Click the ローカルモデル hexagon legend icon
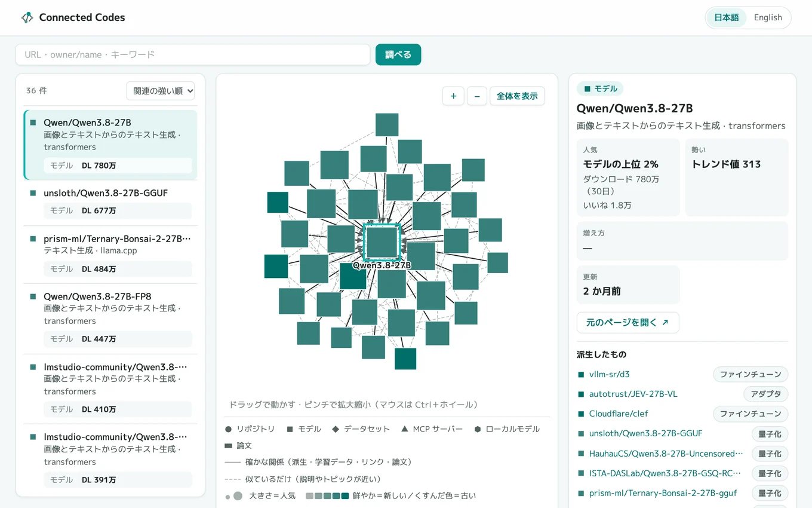The width and height of the screenshot is (812, 508). pos(478,429)
